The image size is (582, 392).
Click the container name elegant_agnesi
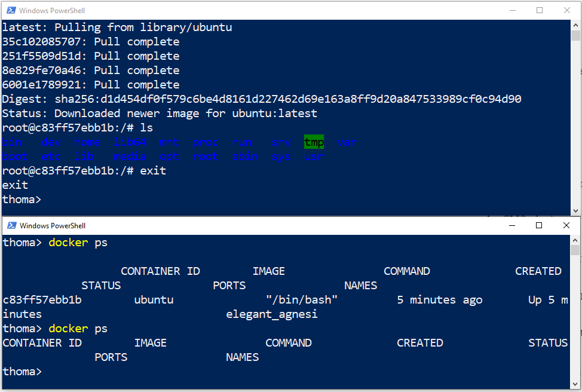272,314
